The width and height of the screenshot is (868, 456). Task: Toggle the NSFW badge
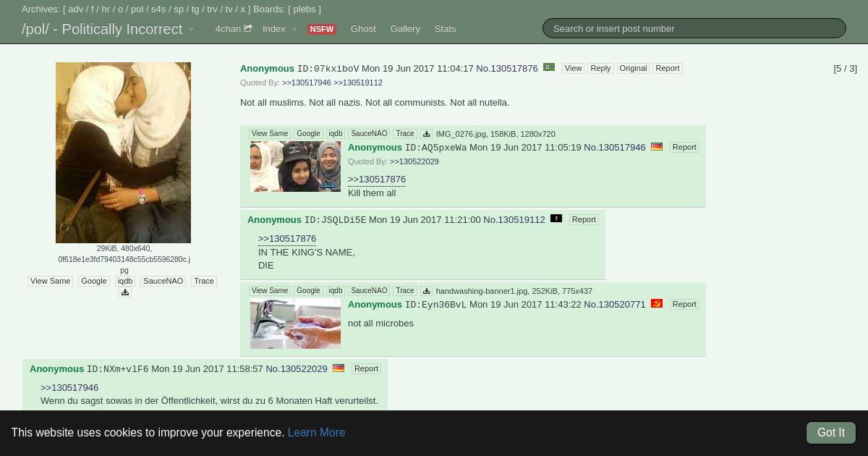pos(321,30)
